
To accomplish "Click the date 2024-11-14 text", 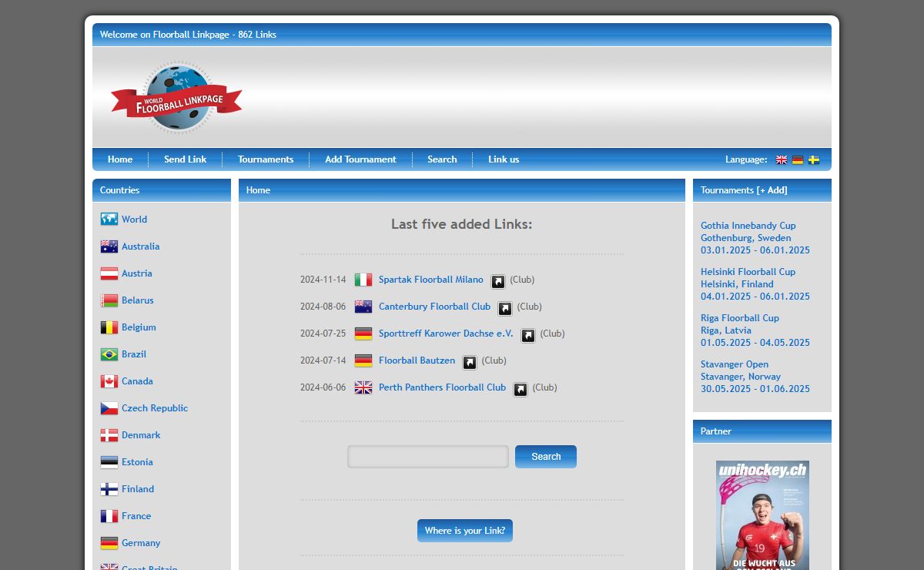I will coord(323,280).
